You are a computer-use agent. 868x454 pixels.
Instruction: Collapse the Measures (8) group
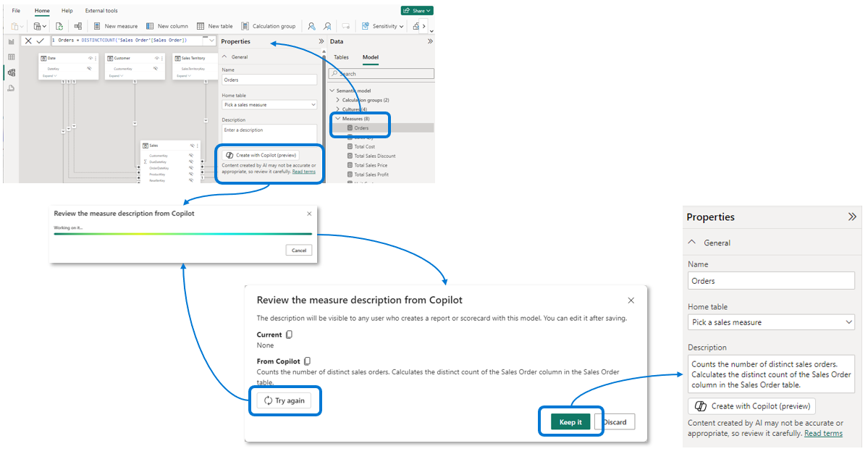click(337, 117)
